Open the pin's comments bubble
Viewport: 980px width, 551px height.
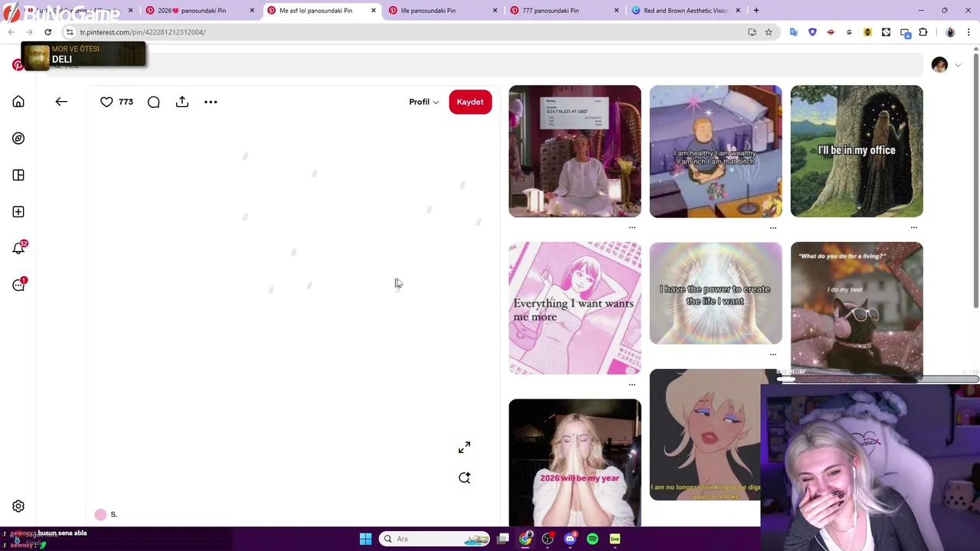154,102
